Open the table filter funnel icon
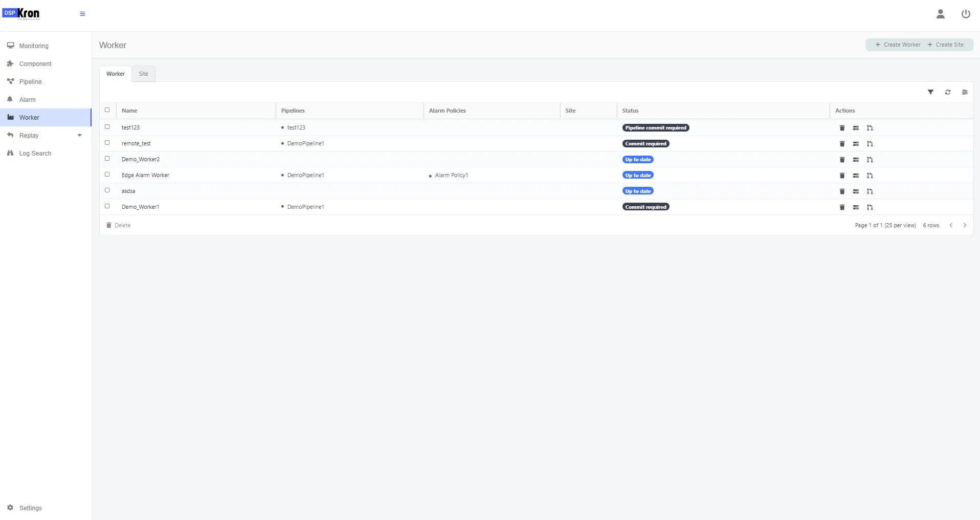 coord(930,92)
